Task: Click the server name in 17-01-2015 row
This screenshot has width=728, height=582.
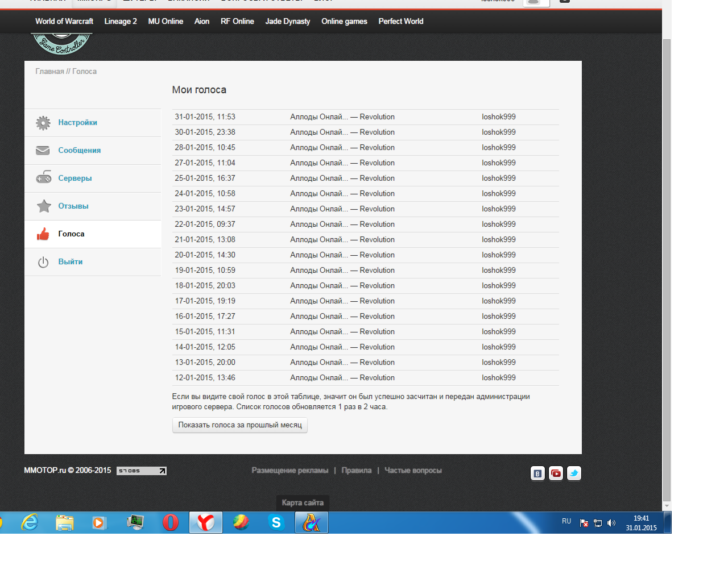Action: [342, 301]
